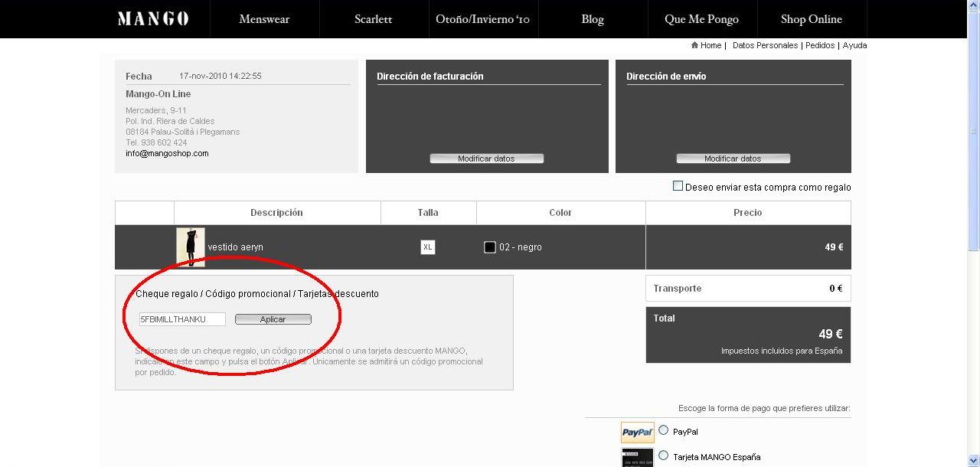Click the black color swatch 02 - negro

tap(490, 247)
